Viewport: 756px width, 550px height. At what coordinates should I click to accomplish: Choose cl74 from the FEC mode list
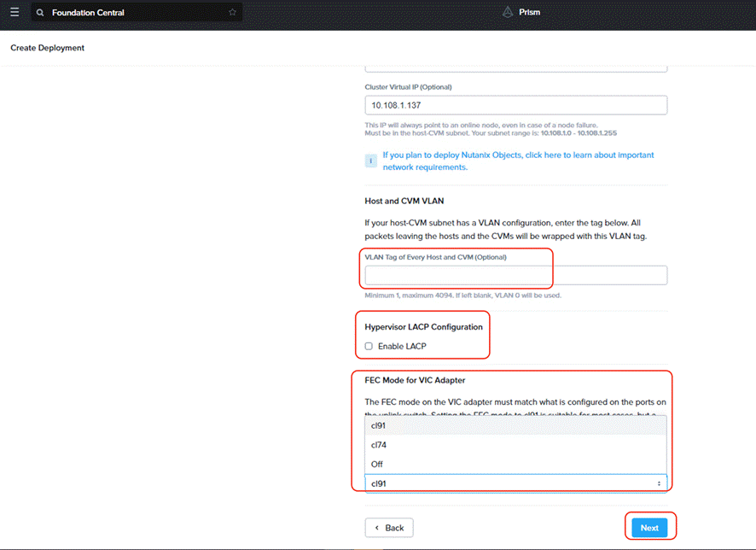[x=516, y=445]
